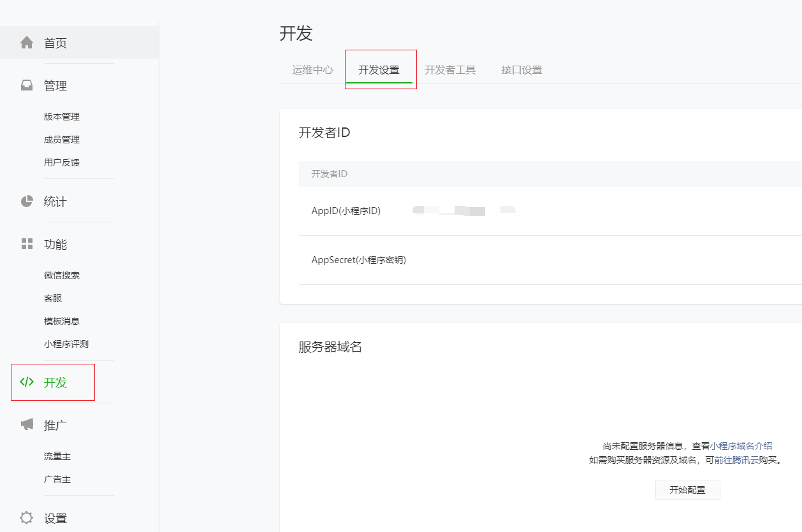Screen dimensions: 802x532
Task: Navigate to 成员管理 in sidebar
Action: tap(62, 140)
